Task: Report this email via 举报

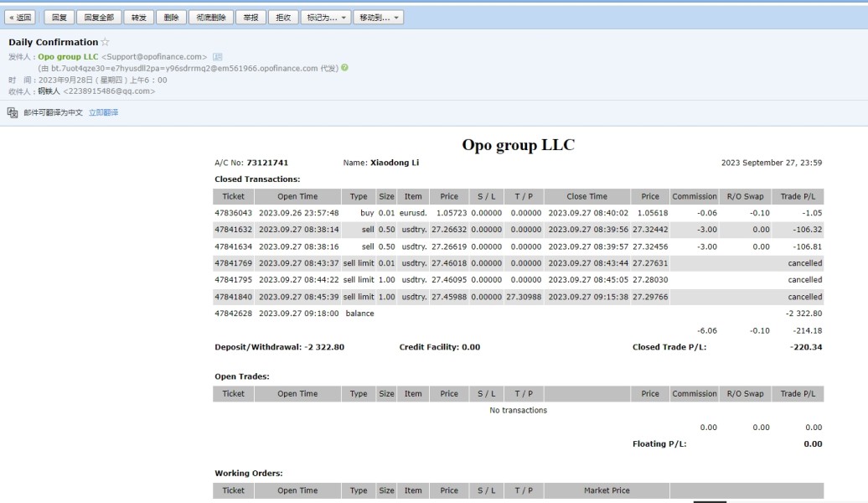Action: click(250, 17)
